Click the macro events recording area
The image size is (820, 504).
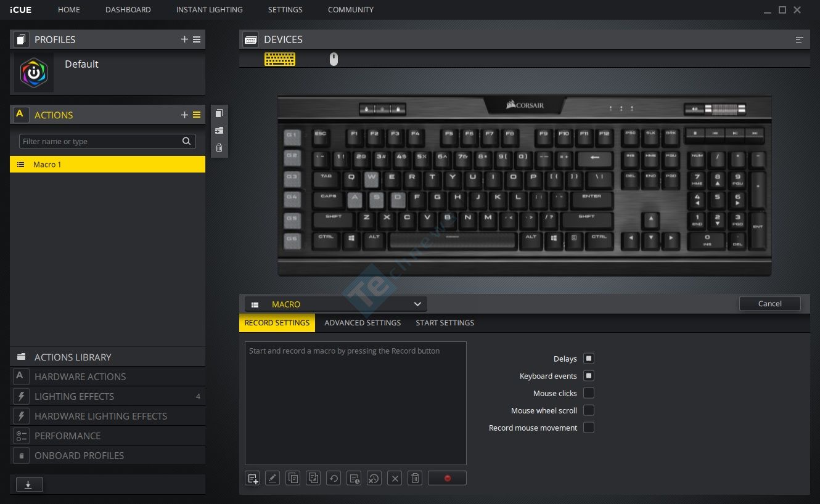356,403
